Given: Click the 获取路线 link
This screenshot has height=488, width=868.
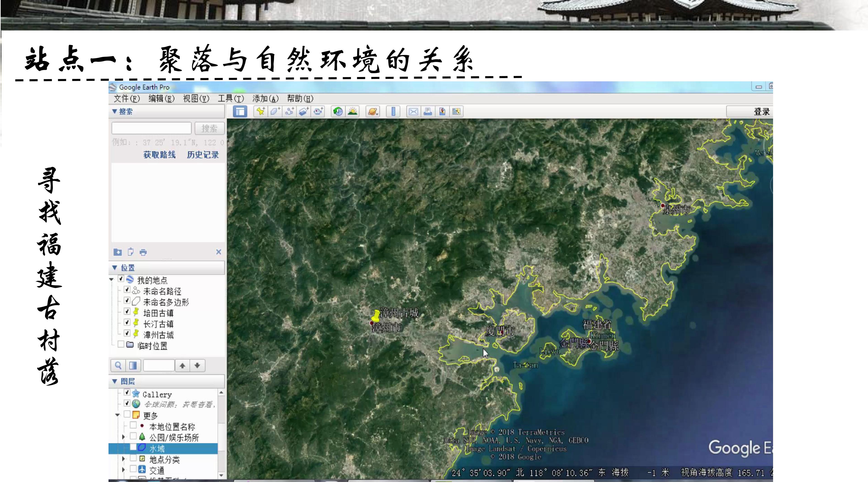Looking at the screenshot, I should [159, 155].
